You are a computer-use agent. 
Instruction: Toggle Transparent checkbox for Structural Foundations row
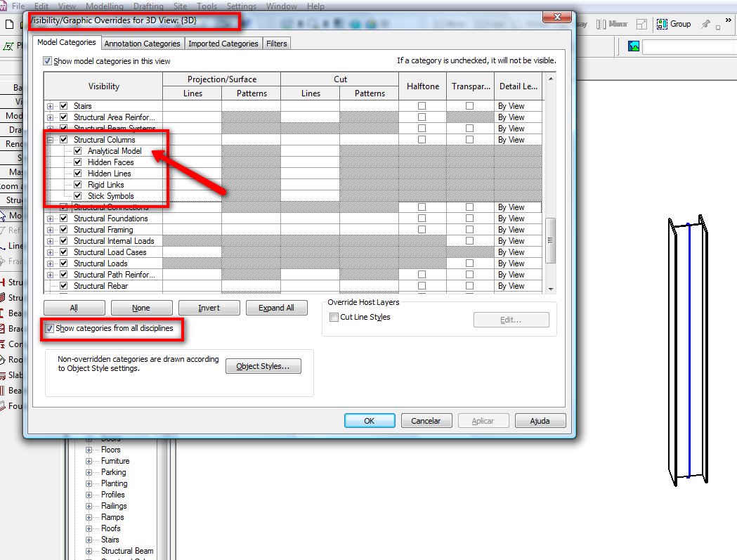click(x=469, y=219)
